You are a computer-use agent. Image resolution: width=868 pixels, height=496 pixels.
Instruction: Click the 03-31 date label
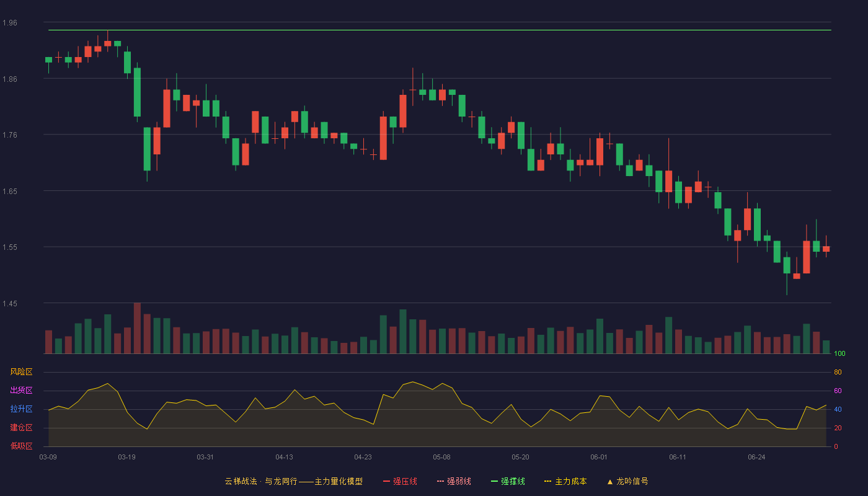pyautogui.click(x=205, y=457)
